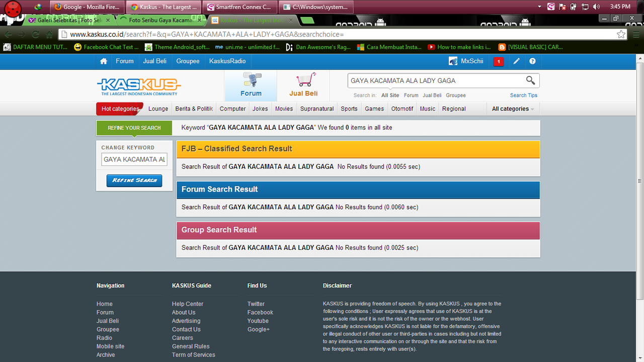Open the Regional category
Image resolution: width=644 pixels, height=362 pixels.
454,109
